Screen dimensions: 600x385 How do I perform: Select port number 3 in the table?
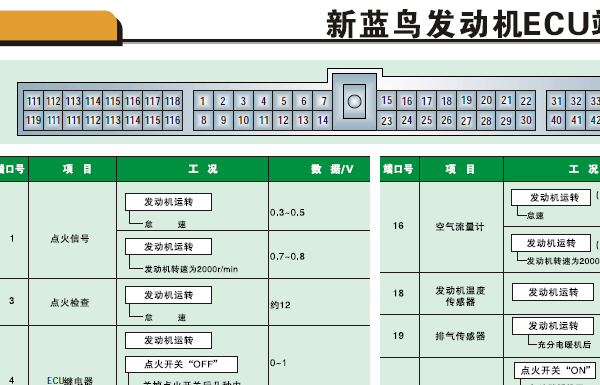click(x=12, y=300)
